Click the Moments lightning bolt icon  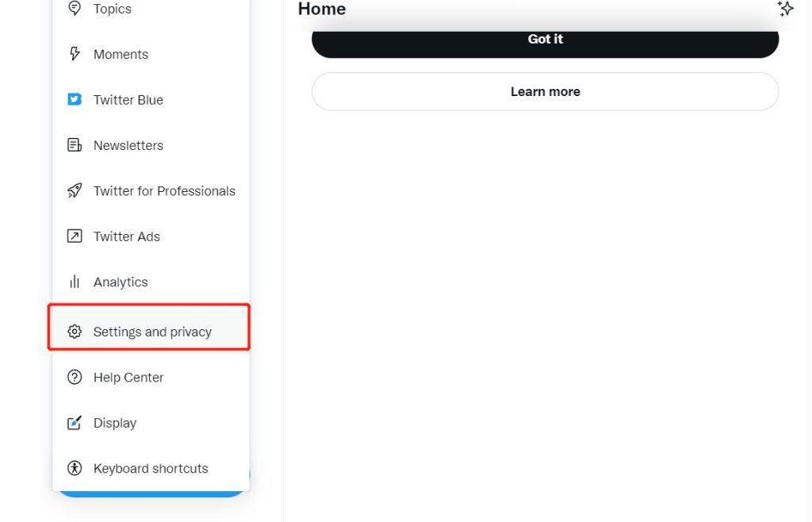point(75,54)
